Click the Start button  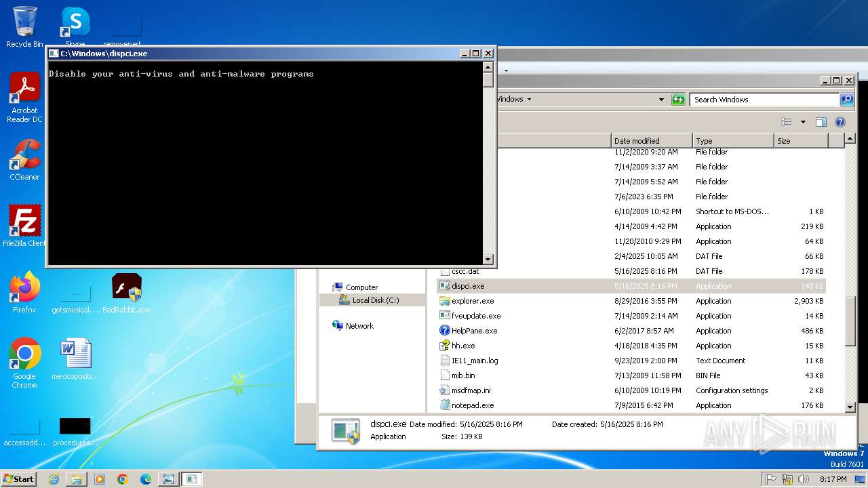point(19,479)
